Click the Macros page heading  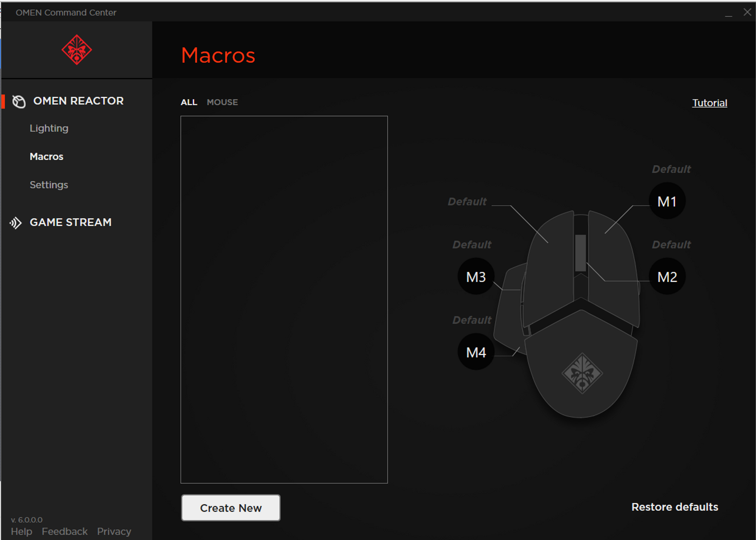click(x=218, y=55)
